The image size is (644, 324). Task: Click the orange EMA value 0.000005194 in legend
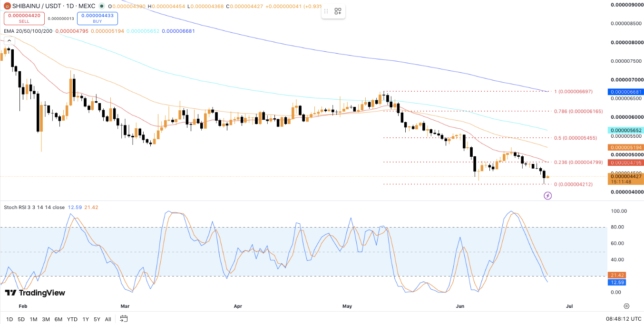[x=107, y=31]
